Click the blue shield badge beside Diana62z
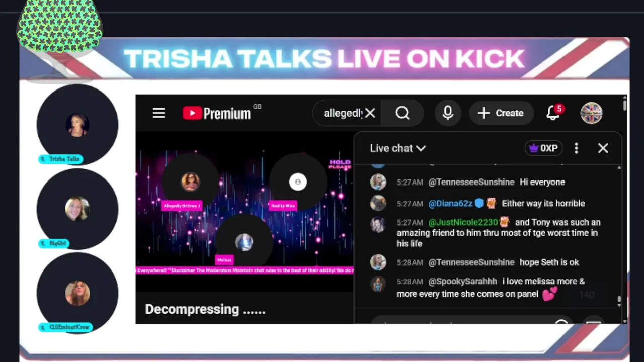Viewport: 644px width, 362px height. click(479, 203)
